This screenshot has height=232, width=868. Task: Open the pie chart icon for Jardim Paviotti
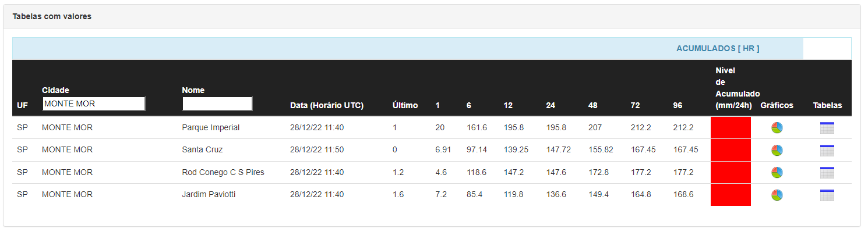click(777, 195)
